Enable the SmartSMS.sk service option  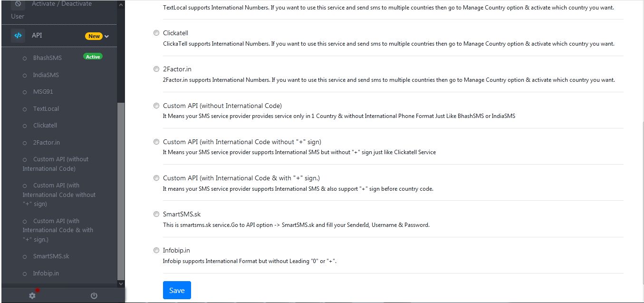[x=156, y=214]
